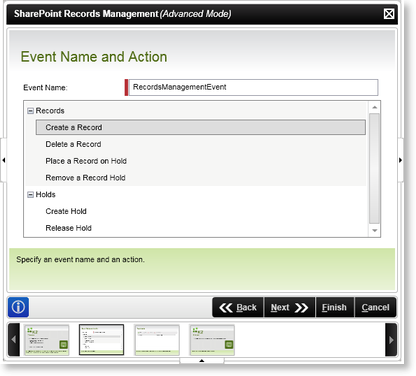The image size is (416, 376).
Task: Open the fourth wizard page thumbnail
Action: click(x=212, y=340)
